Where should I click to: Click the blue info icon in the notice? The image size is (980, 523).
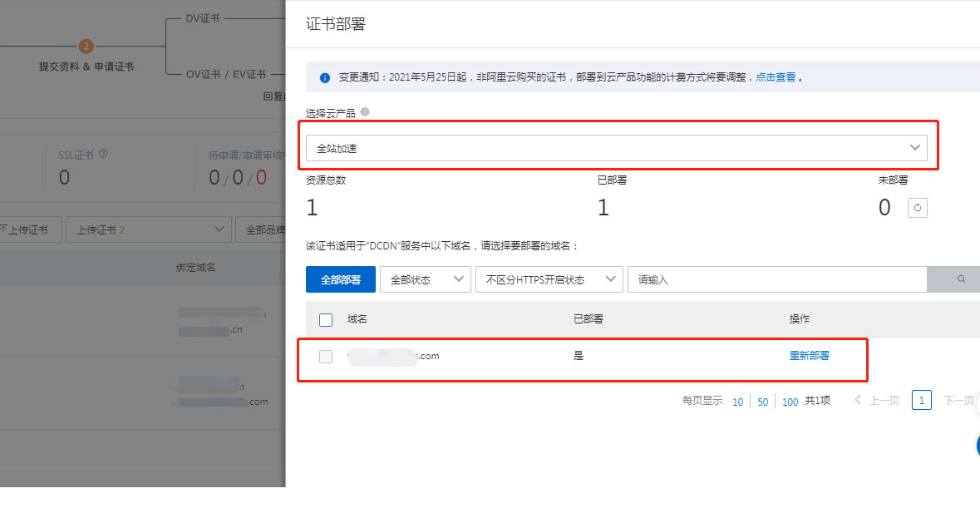(x=325, y=77)
